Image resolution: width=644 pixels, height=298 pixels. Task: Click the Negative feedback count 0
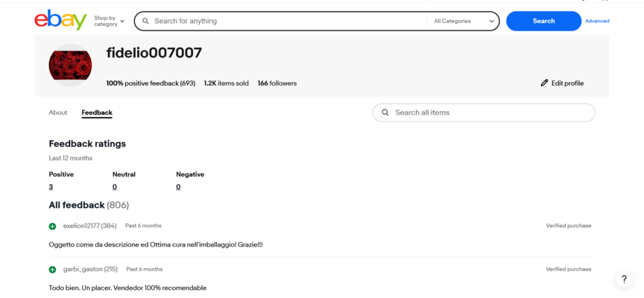coord(178,187)
